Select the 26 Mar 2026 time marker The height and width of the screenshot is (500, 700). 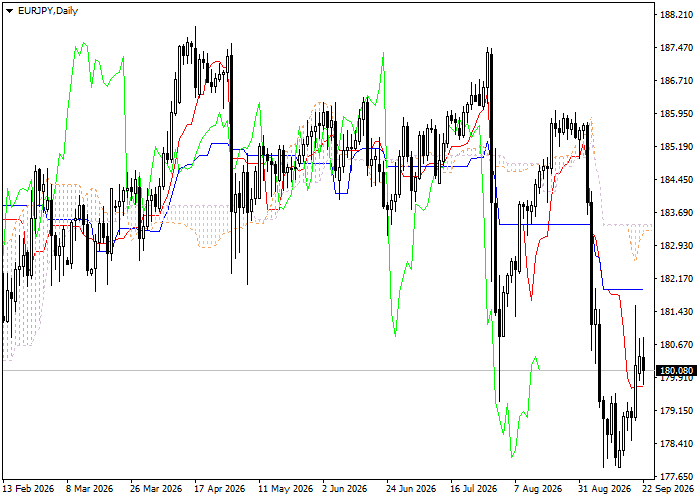tap(156, 489)
